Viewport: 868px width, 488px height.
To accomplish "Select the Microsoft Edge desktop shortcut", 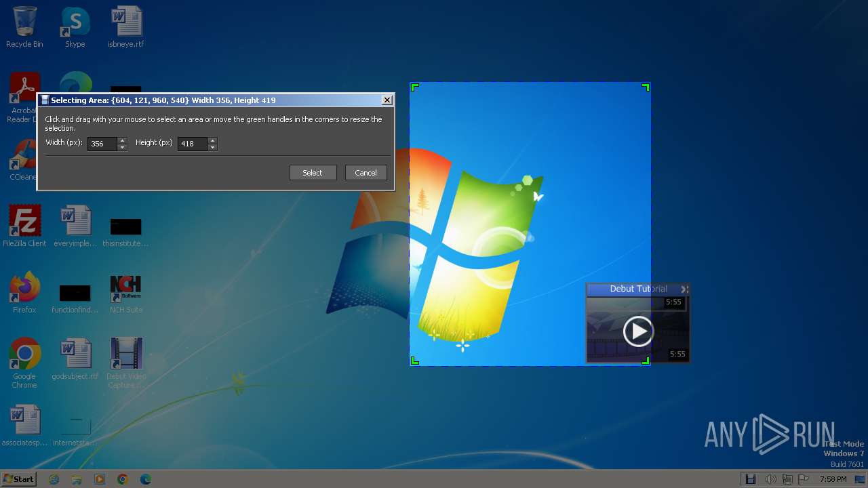I will 76,83.
